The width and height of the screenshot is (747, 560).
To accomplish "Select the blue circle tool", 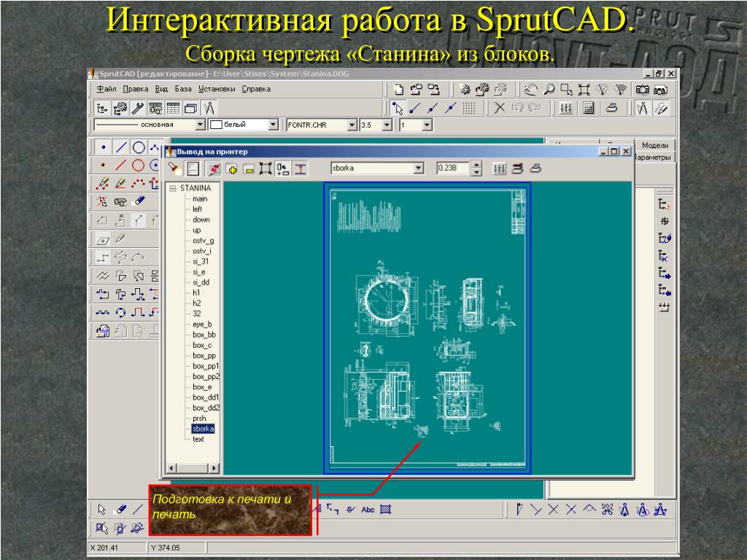I will pos(139,147).
